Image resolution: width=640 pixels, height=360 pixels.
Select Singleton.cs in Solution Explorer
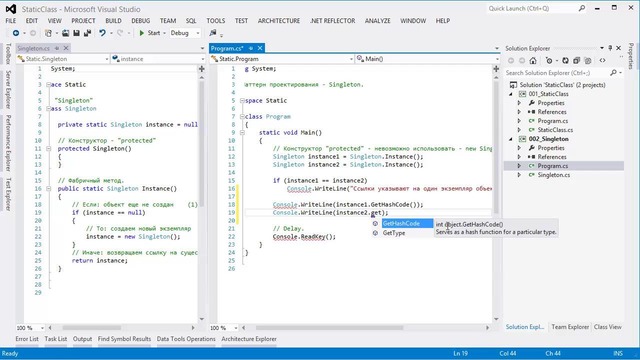tap(553, 175)
